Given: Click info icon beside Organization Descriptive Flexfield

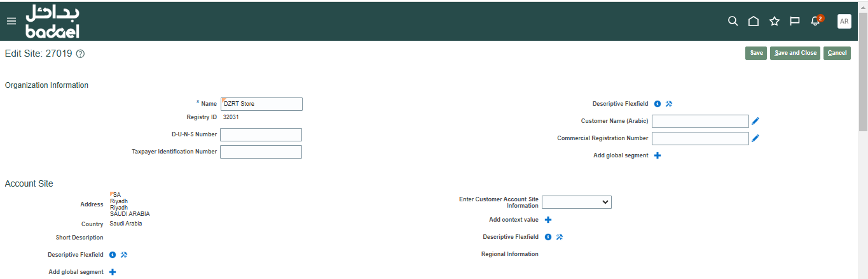Looking at the screenshot, I should (x=658, y=103).
